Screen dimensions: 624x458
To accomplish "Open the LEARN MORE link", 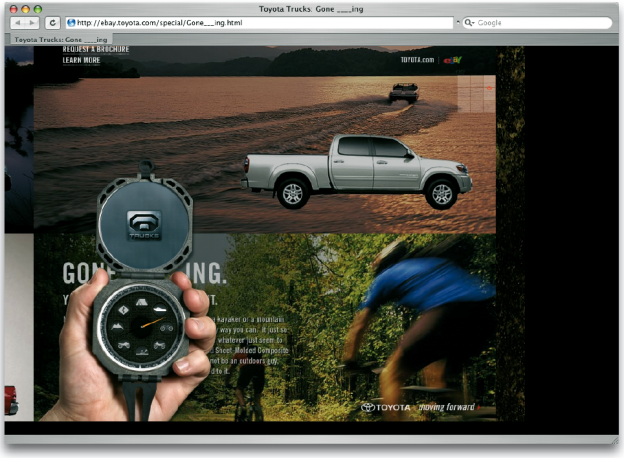I will click(x=81, y=60).
